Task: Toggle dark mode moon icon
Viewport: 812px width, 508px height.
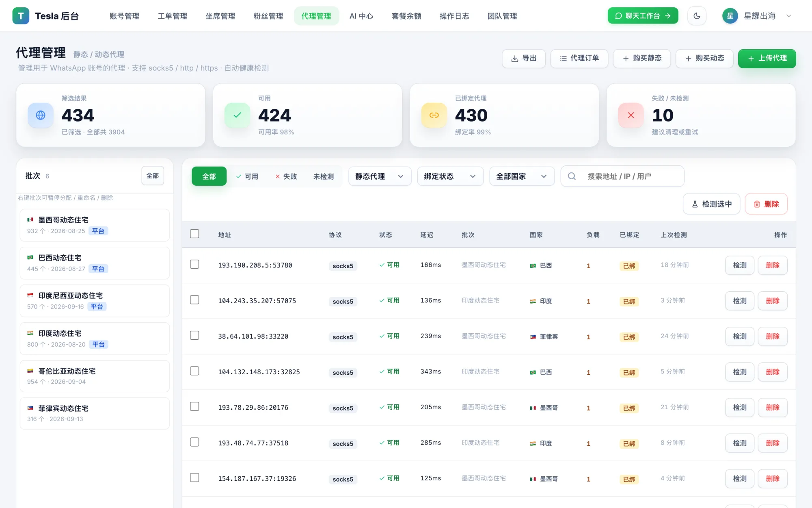Action: (697, 16)
